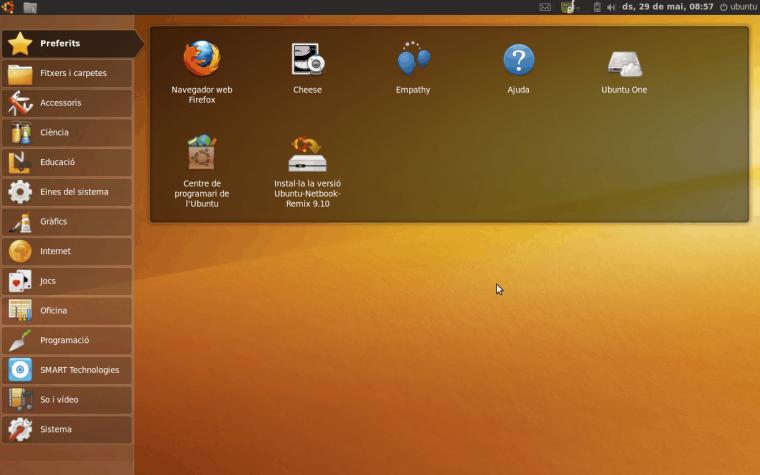Open the Oficina category
Image resolution: width=760 pixels, height=475 pixels.
click(x=67, y=311)
